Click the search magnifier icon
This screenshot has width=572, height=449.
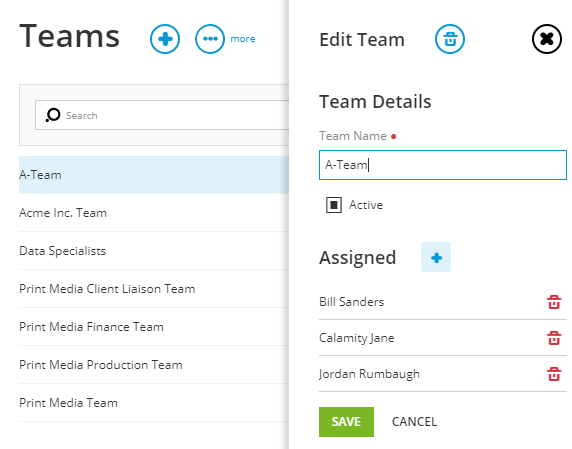point(53,115)
